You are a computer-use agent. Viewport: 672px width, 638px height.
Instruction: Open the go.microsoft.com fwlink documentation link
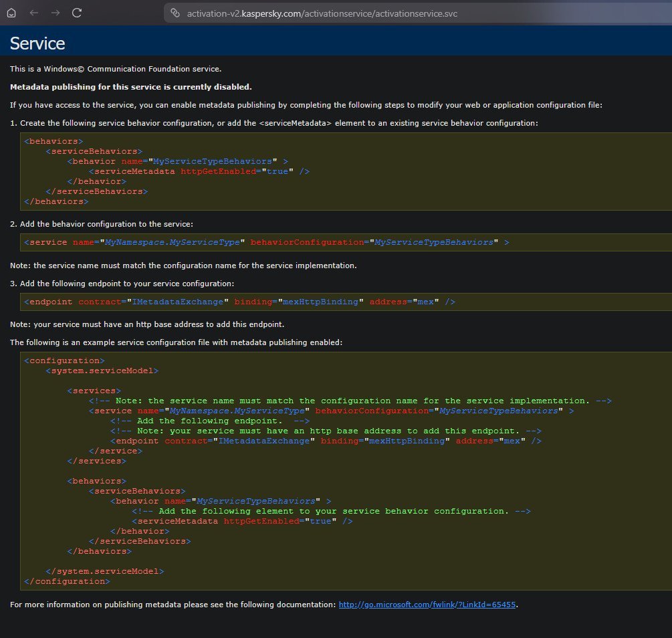click(427, 605)
